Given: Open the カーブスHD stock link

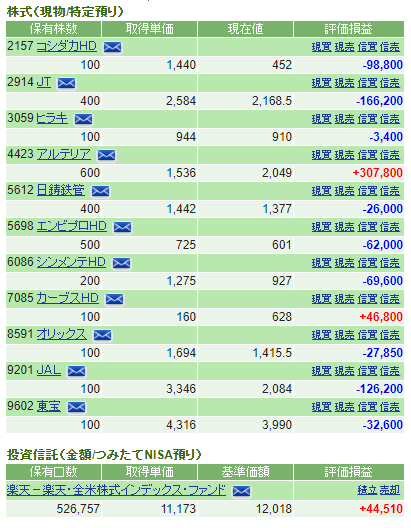Looking at the screenshot, I should pos(67,298).
